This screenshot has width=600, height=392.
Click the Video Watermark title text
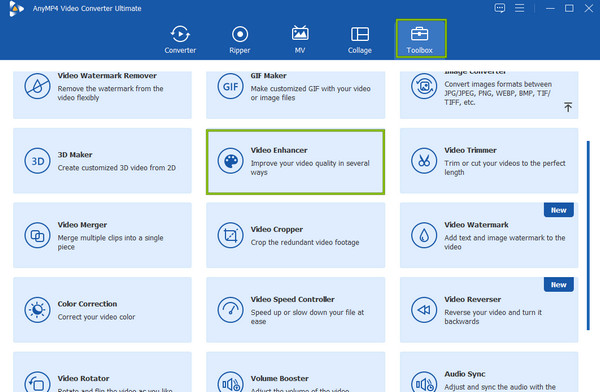[x=476, y=225]
